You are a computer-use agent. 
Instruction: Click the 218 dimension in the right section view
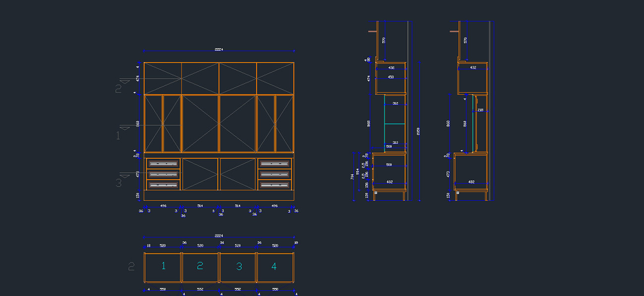480,110
